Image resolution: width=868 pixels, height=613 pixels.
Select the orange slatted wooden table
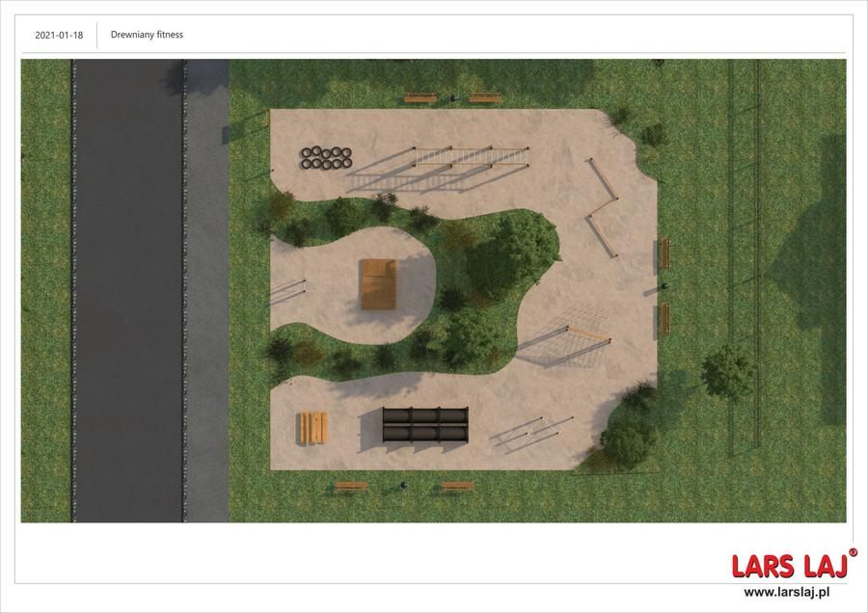(312, 427)
